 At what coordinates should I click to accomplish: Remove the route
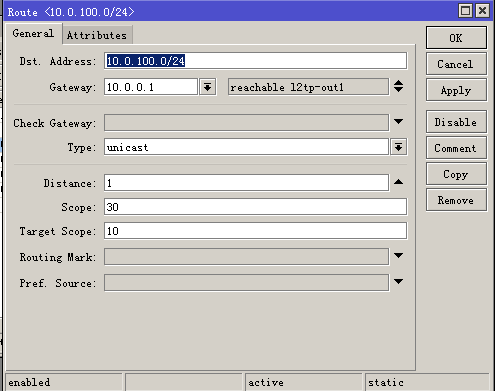(x=456, y=200)
